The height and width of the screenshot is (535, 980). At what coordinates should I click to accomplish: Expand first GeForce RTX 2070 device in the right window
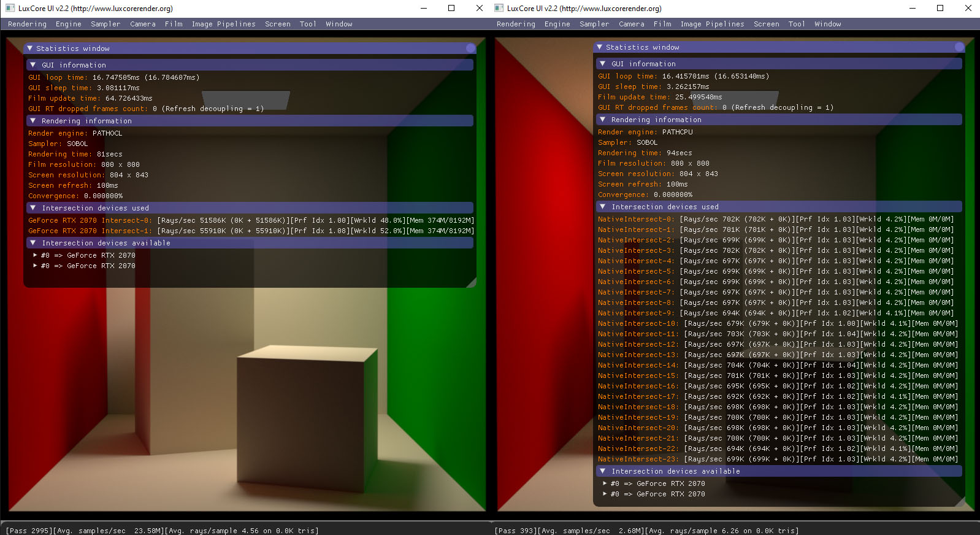(x=605, y=483)
